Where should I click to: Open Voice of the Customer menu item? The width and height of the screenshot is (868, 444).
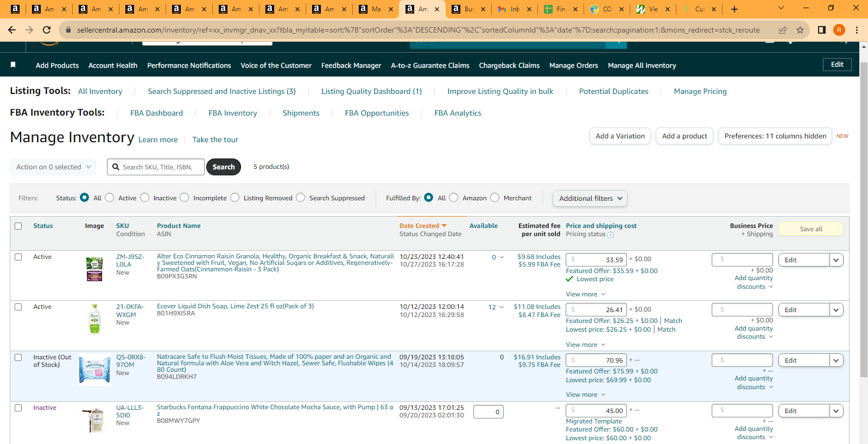(276, 66)
